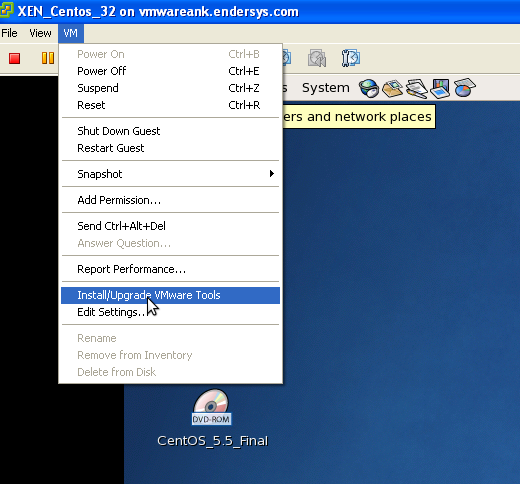The height and width of the screenshot is (484, 520).
Task: Select the CentOS_5.5_Final DVD-ROM desktop icon
Action: 212,418
